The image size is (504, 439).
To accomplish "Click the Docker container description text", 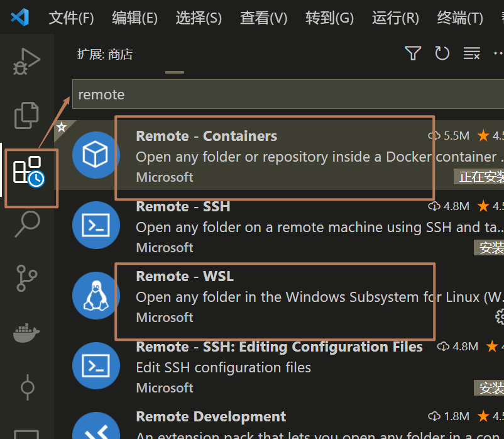I will coord(320,157).
